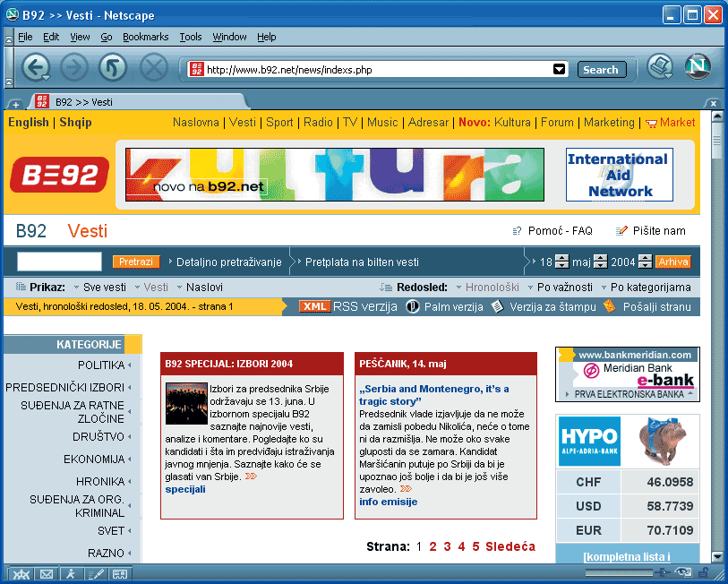Viewport: 728px width, 584px height.
Task: Open the Sport navigation link
Action: coord(279,122)
